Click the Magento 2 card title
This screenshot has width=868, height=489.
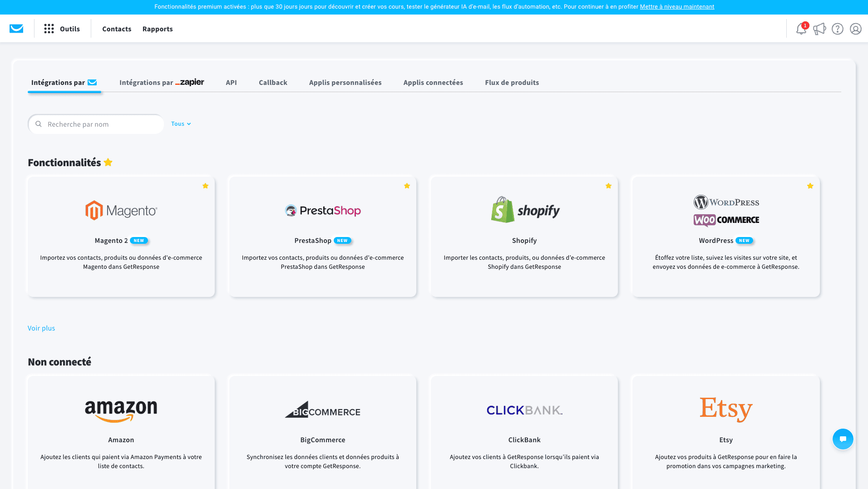coord(111,241)
